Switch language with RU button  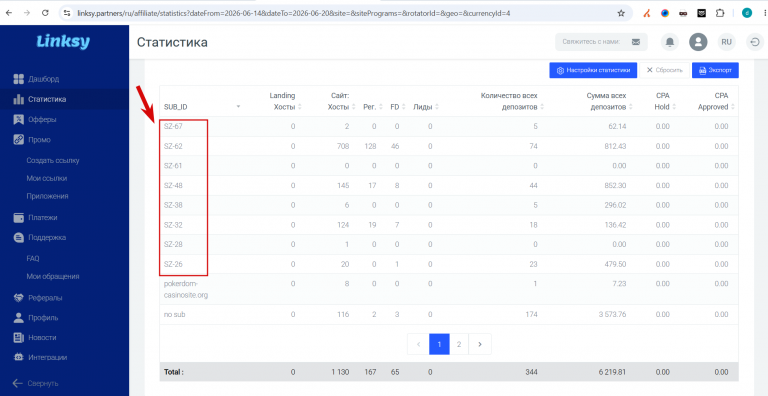point(726,42)
